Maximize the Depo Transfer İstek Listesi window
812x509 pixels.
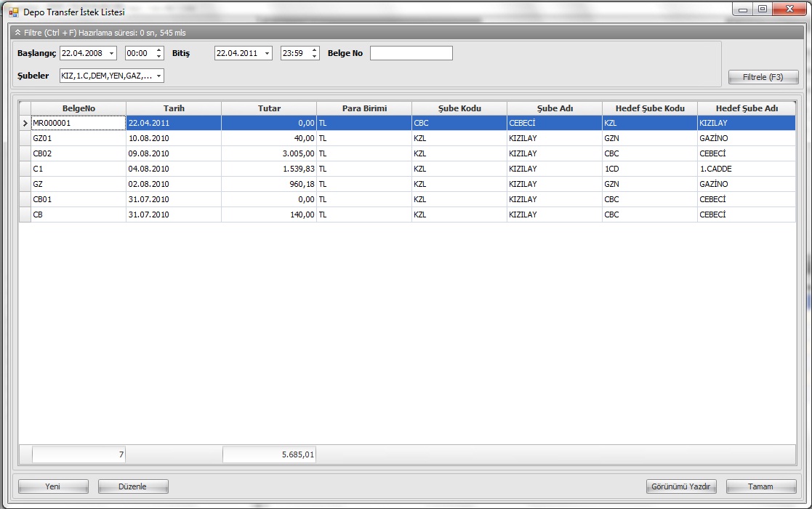[x=763, y=9]
